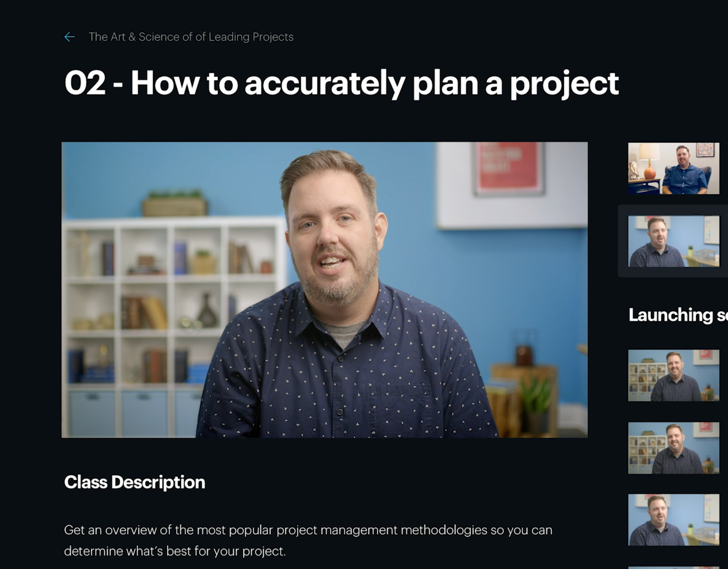This screenshot has width=728, height=569.
Task: Open second bookshelf thumbnail under Launching heading
Action: [673, 448]
